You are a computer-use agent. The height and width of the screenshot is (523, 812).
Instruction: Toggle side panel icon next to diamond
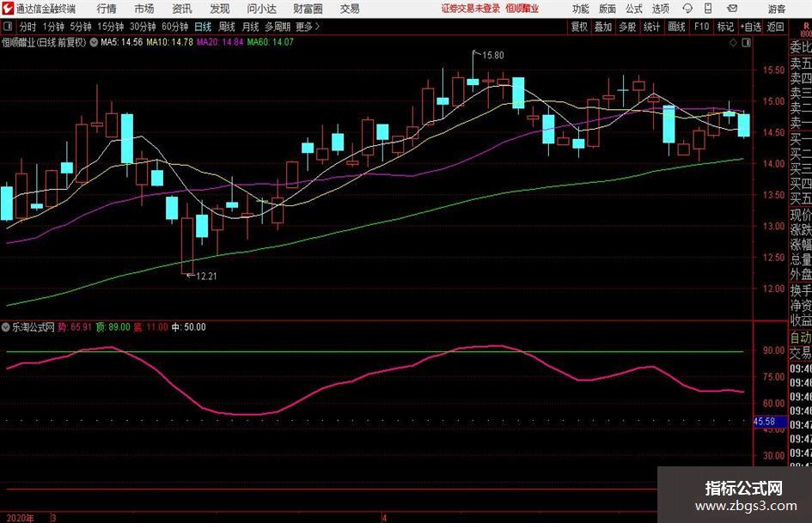point(746,43)
